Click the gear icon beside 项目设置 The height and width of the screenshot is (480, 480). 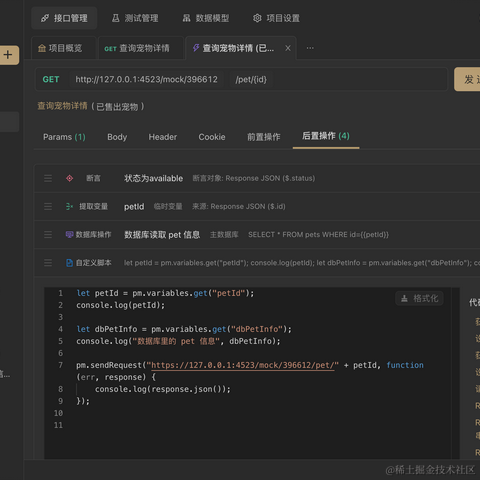257,18
